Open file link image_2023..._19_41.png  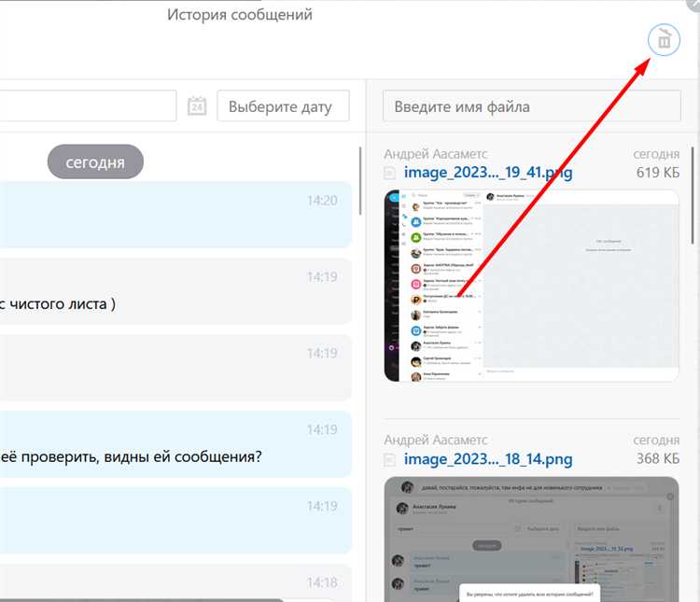488,173
